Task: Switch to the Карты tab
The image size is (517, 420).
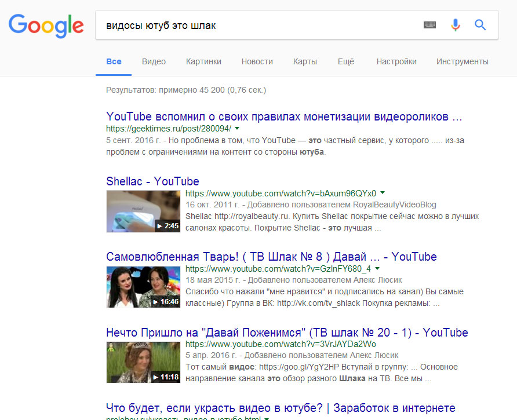Action: (x=305, y=61)
